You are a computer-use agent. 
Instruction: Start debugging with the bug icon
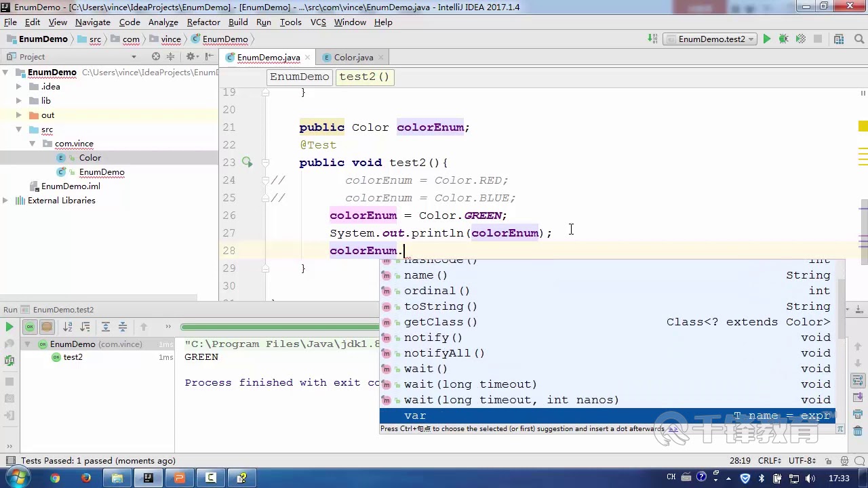tap(783, 39)
